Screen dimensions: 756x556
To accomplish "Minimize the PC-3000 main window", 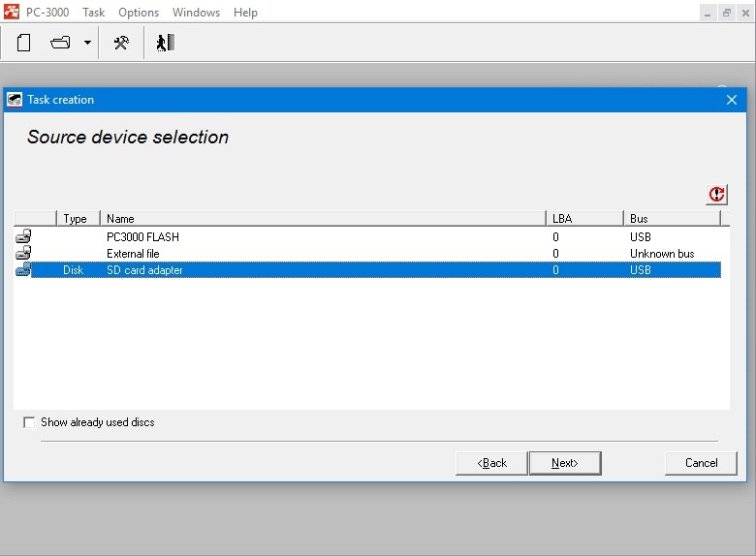I will [708, 13].
